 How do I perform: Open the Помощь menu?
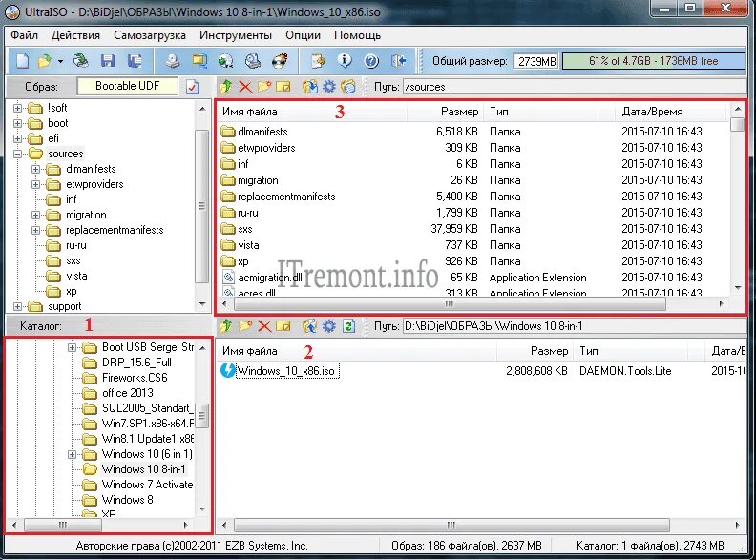tap(357, 35)
